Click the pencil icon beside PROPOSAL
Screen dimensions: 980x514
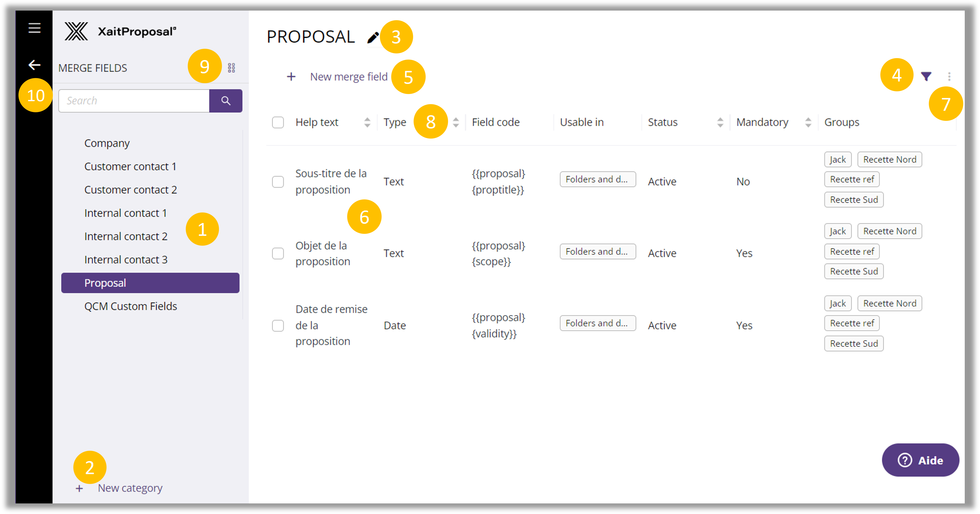(x=373, y=37)
